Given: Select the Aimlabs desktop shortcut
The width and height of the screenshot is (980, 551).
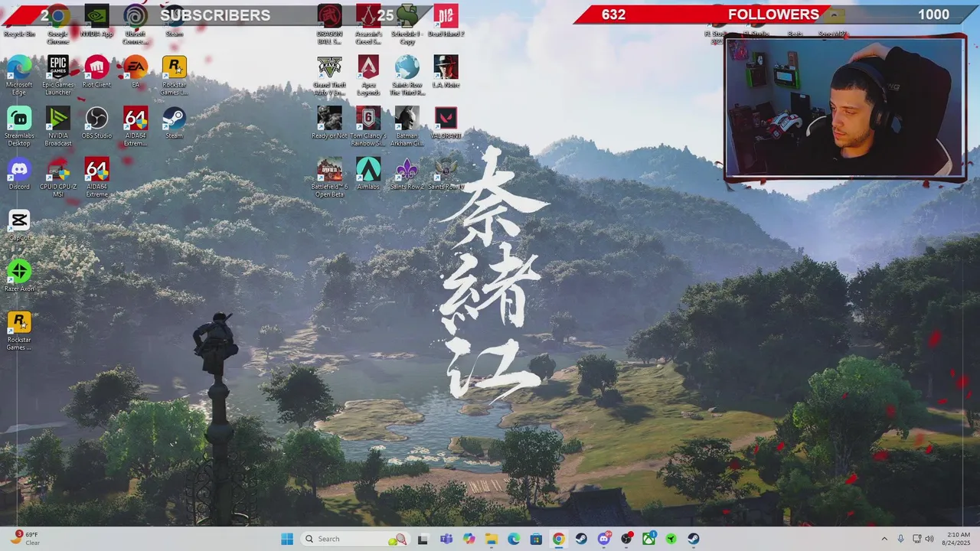Looking at the screenshot, I should point(368,174).
